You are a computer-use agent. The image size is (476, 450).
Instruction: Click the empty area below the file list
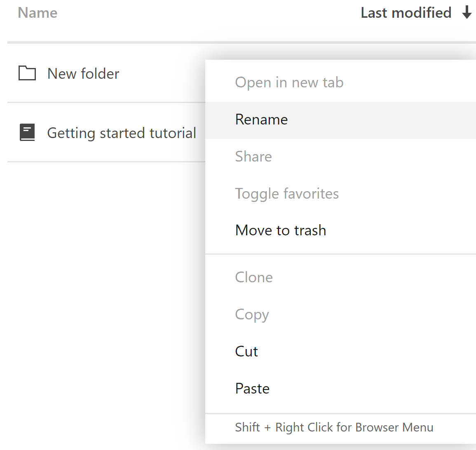pyautogui.click(x=99, y=288)
